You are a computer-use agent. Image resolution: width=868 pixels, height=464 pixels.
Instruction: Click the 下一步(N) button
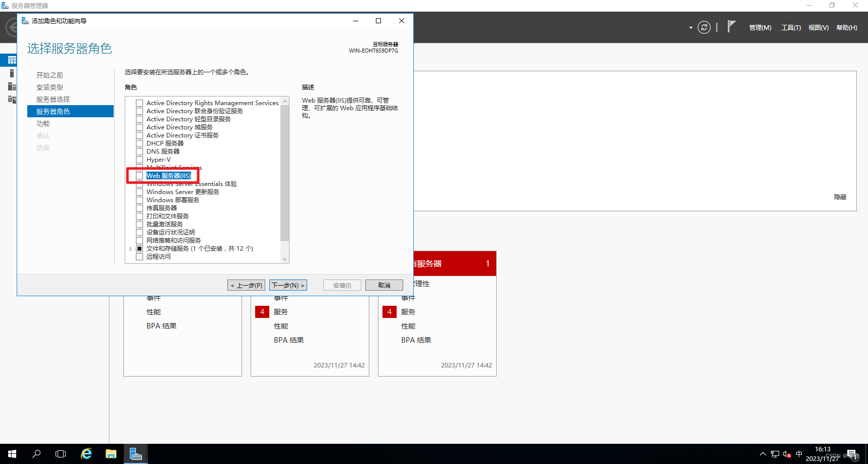click(x=288, y=285)
